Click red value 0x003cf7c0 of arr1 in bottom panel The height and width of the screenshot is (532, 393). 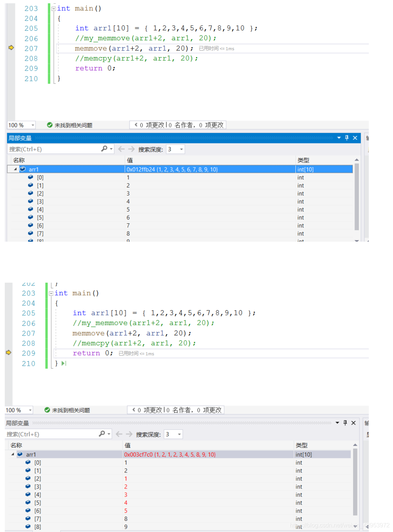coord(170,454)
